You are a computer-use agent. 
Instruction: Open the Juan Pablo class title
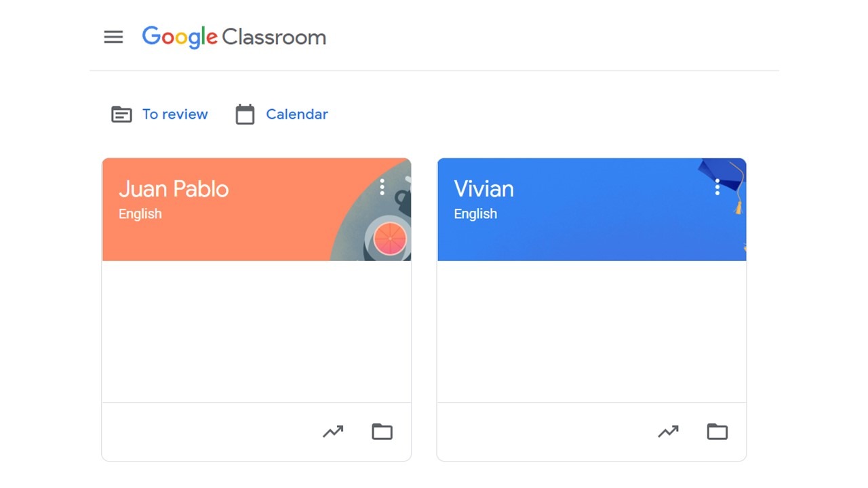(x=174, y=188)
